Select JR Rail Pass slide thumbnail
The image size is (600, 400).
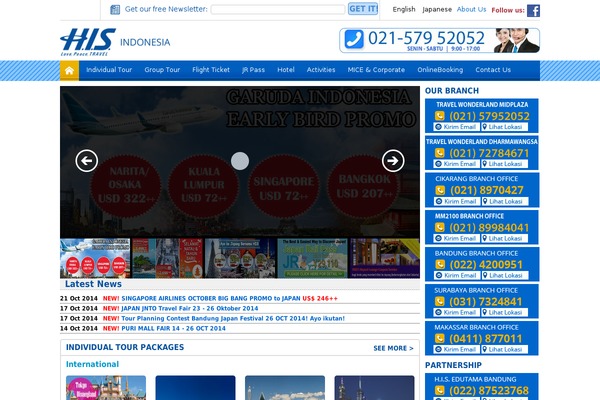point(312,258)
